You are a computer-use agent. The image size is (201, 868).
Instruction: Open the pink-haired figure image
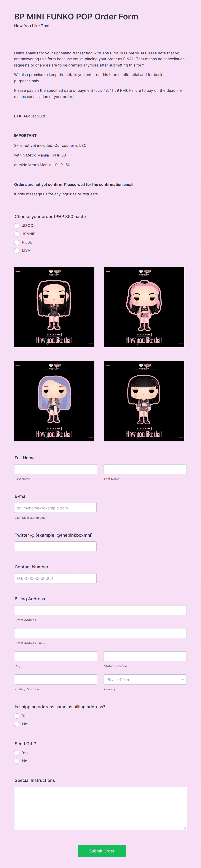tap(144, 307)
